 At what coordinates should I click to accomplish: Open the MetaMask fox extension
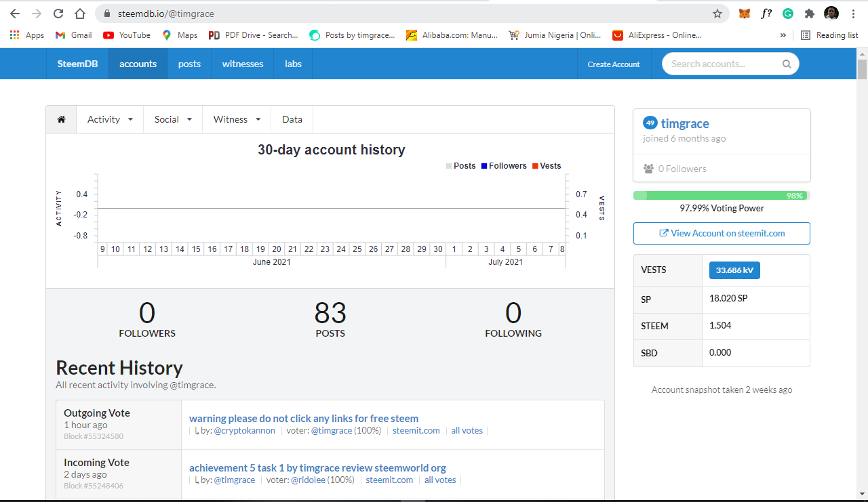pyautogui.click(x=745, y=14)
